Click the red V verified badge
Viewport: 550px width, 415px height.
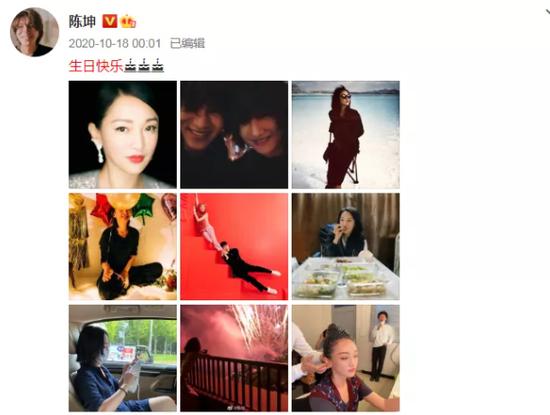tap(109, 21)
